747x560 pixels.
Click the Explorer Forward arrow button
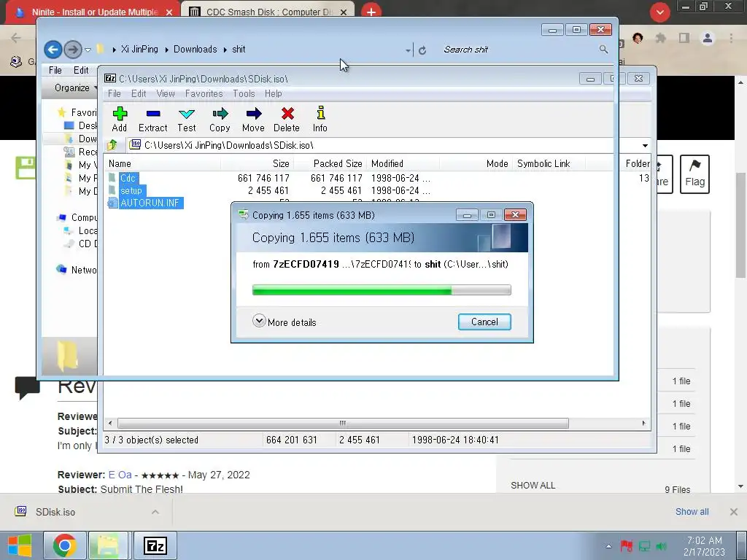click(x=72, y=49)
